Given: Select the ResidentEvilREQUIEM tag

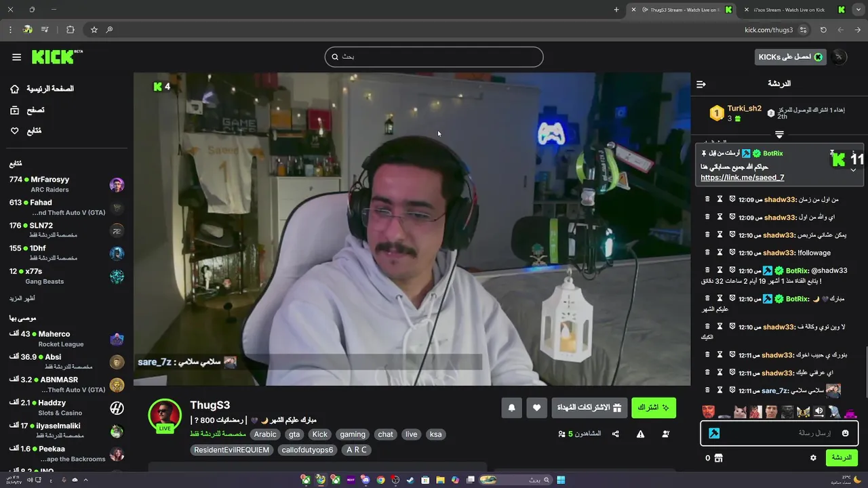Looking at the screenshot, I should (x=232, y=450).
